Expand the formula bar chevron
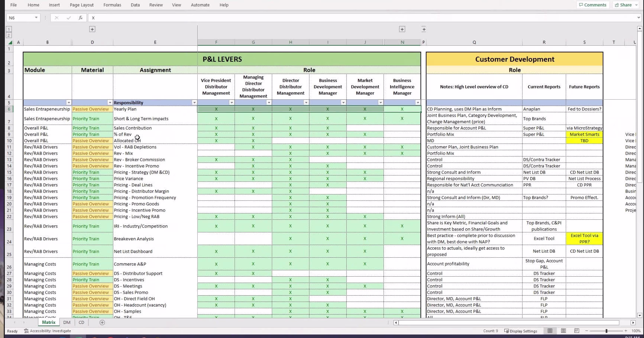The width and height of the screenshot is (644, 338). pyautogui.click(x=638, y=17)
